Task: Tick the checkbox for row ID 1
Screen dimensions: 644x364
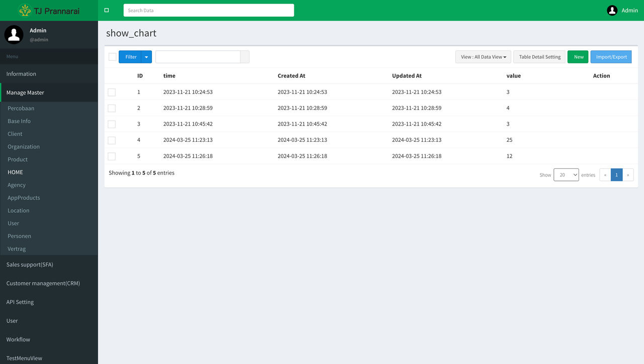Action: 112,92
